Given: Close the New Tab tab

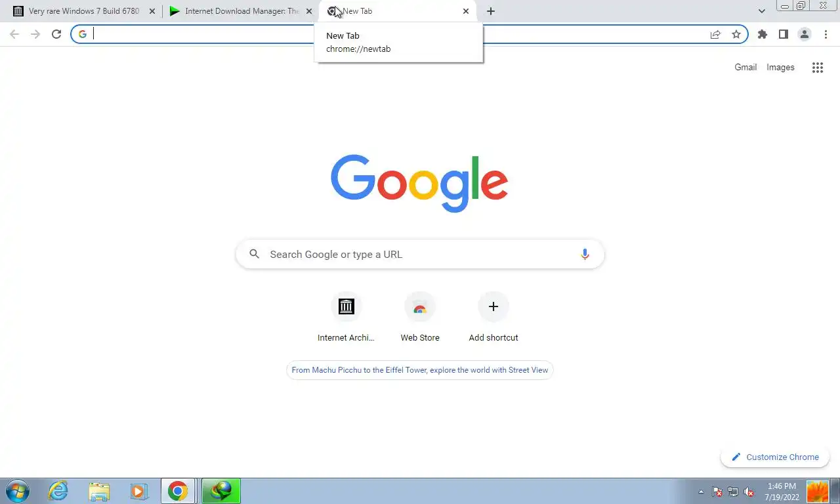Looking at the screenshot, I should pos(466,11).
